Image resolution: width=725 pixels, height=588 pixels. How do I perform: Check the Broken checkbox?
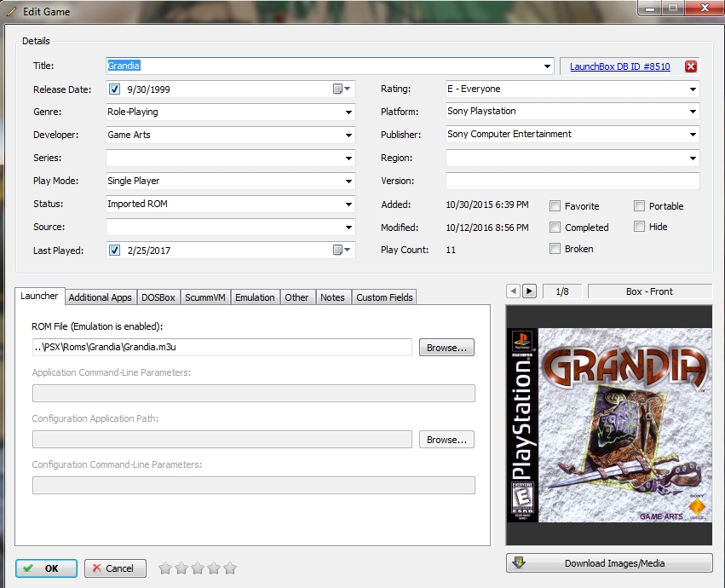pos(555,249)
